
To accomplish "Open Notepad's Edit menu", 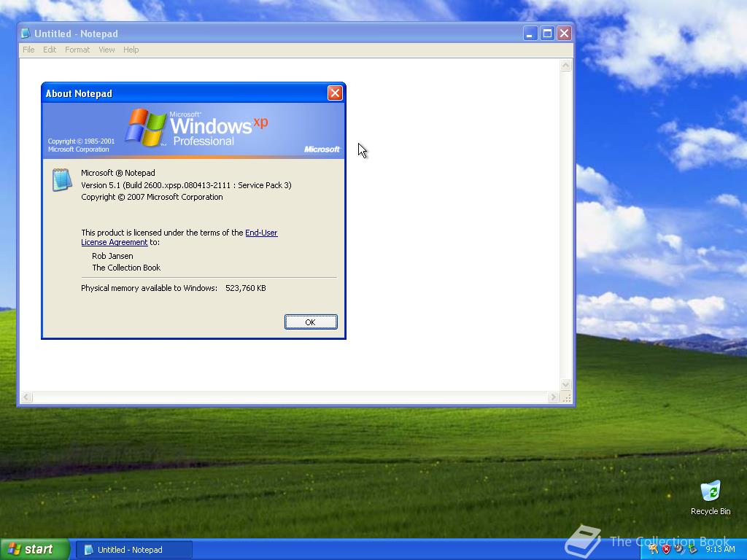I will point(50,50).
